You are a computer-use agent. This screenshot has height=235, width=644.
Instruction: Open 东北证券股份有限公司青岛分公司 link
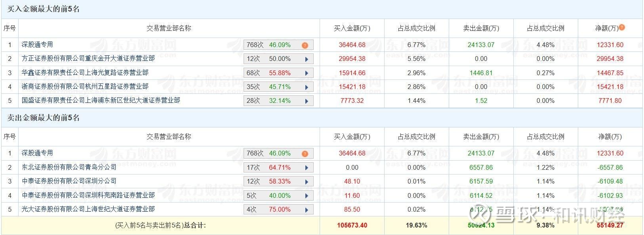click(x=69, y=167)
